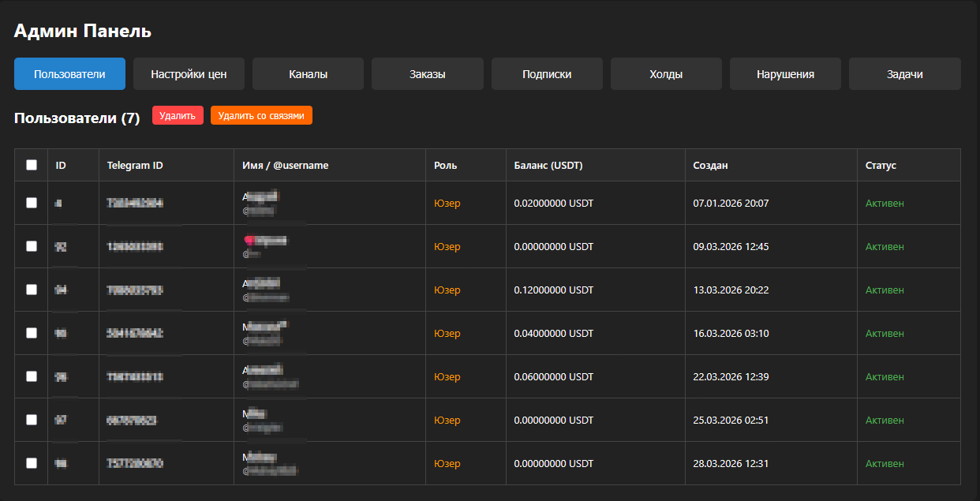Open the Пользователи tab
The image size is (980, 501).
click(x=69, y=74)
